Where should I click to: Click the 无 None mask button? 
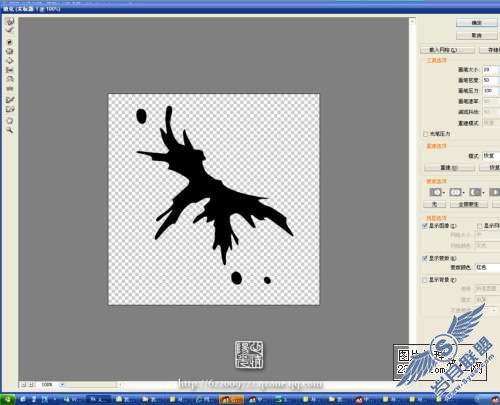click(x=435, y=204)
